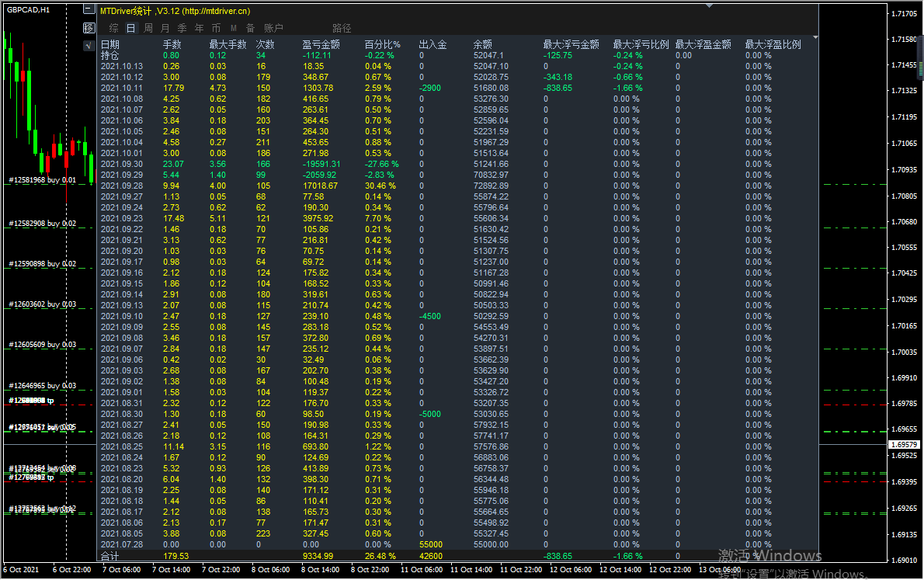Click the 次数 column header
Viewport: 924px width, 580px height.
pos(266,44)
